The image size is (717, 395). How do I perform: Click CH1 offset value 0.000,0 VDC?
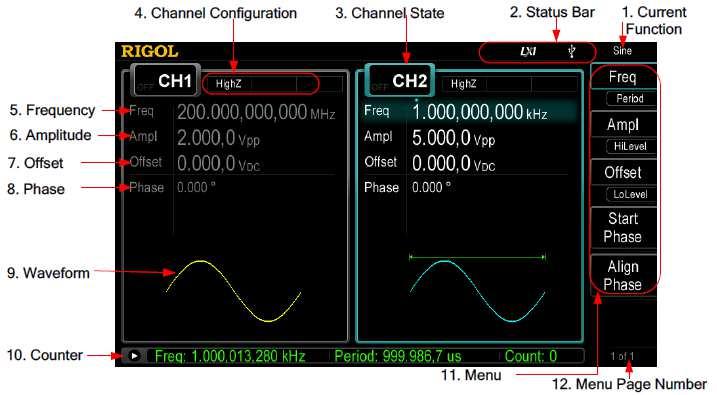[x=219, y=163]
